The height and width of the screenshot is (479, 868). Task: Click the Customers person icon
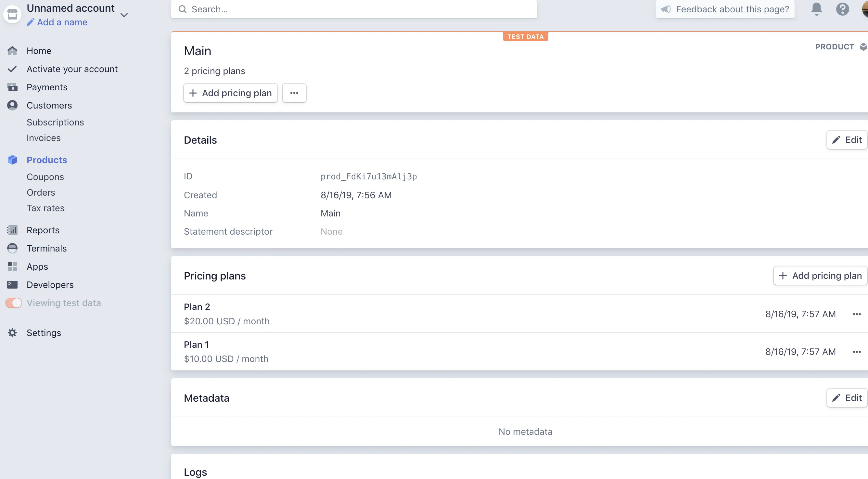(x=12, y=106)
